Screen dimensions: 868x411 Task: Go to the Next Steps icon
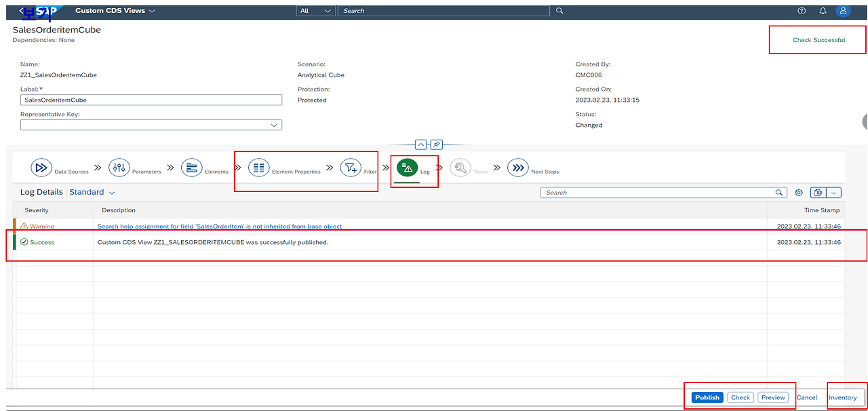coord(518,168)
